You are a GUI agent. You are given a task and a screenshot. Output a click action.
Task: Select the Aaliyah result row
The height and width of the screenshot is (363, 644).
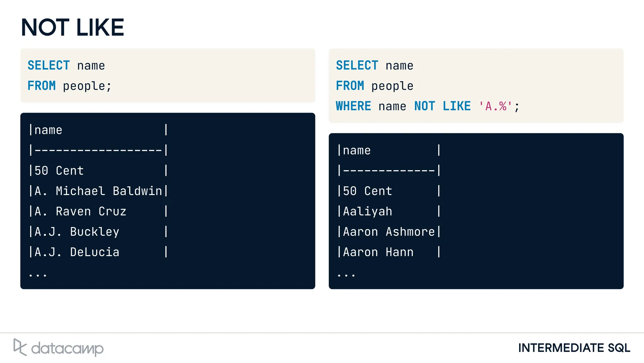point(368,211)
